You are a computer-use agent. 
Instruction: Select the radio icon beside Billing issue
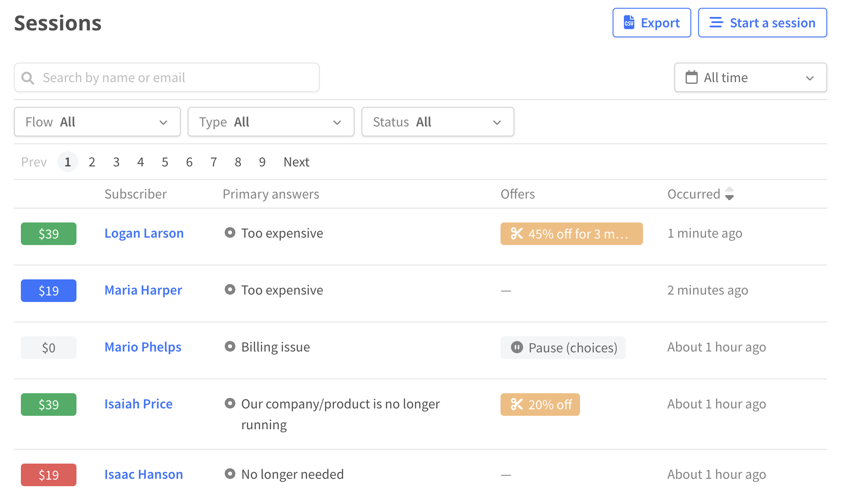pos(230,347)
